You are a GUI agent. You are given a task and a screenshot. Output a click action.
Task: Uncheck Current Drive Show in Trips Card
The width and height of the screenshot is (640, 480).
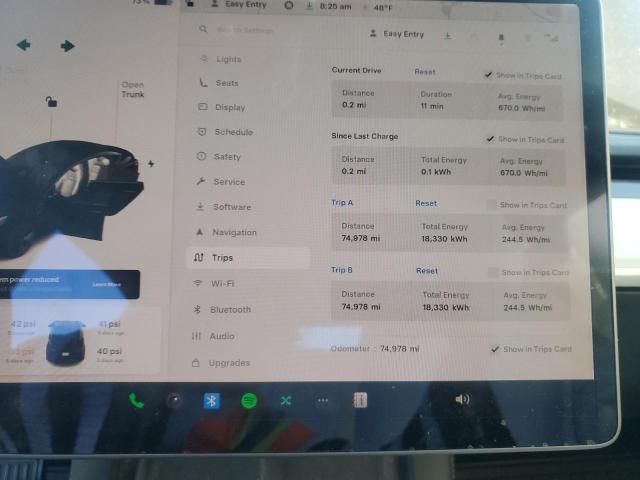[487, 75]
